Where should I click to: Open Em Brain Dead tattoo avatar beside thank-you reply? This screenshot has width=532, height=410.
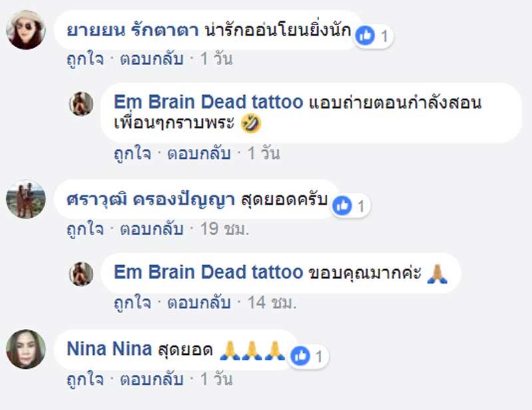tap(81, 274)
